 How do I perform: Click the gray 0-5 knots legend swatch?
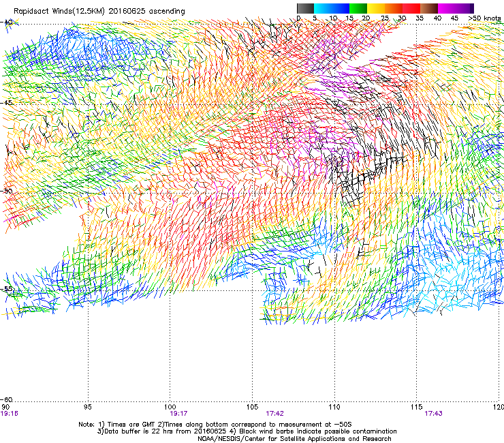coord(305,8)
